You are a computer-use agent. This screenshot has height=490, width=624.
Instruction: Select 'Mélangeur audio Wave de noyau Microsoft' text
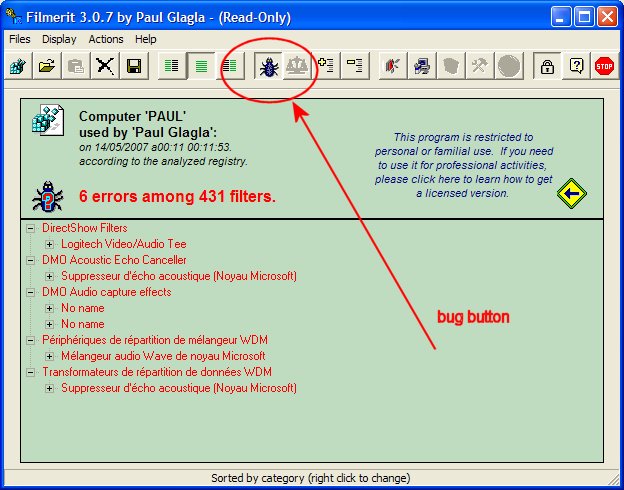[163, 356]
